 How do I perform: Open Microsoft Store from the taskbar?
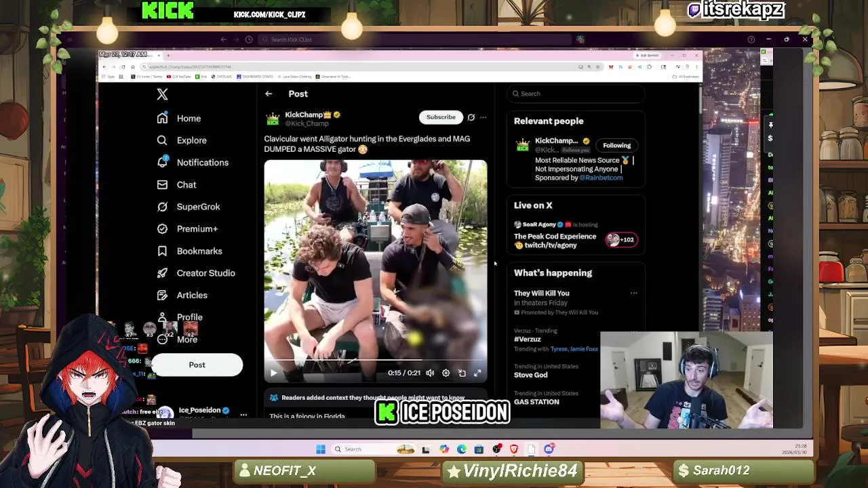[x=479, y=449]
